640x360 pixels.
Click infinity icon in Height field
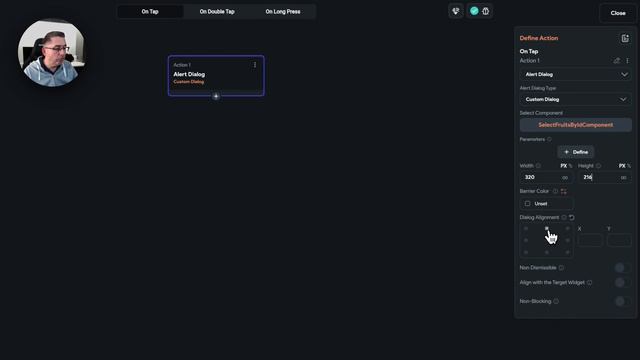point(623,178)
